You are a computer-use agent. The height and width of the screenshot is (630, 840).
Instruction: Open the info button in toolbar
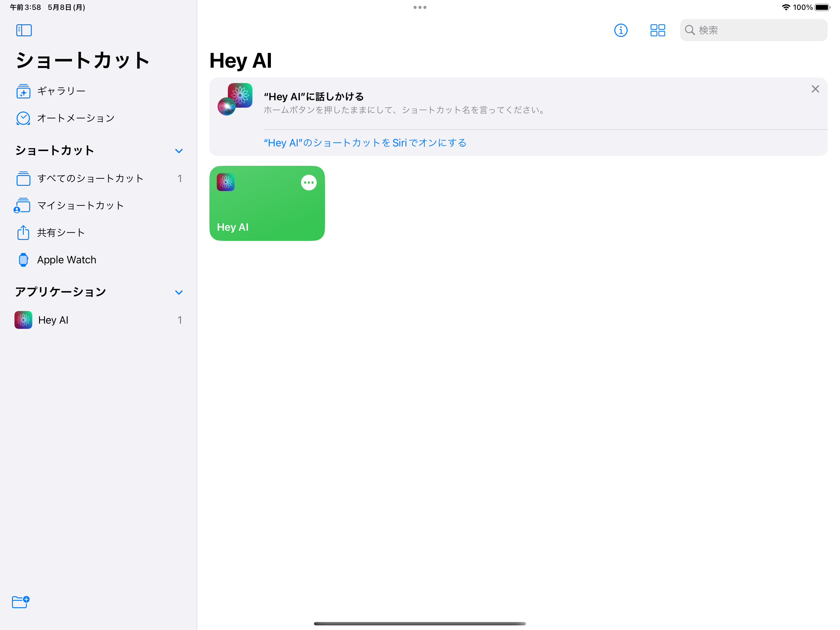[621, 30]
